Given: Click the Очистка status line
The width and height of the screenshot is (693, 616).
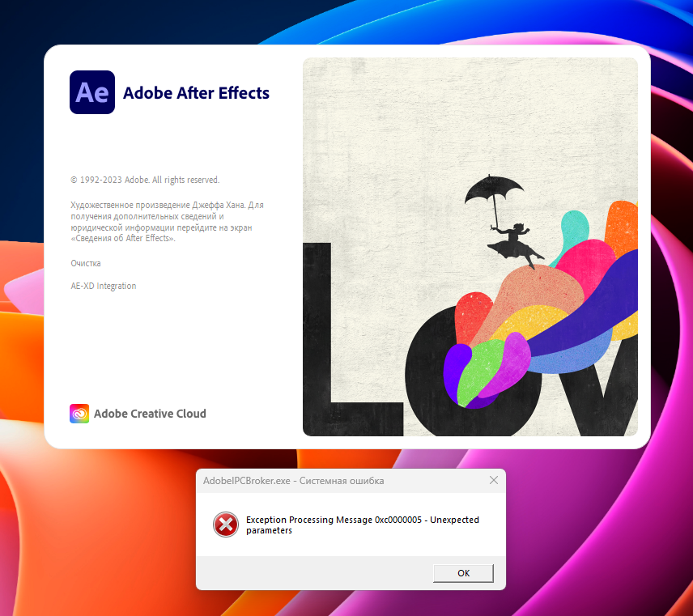Looking at the screenshot, I should pyautogui.click(x=85, y=263).
